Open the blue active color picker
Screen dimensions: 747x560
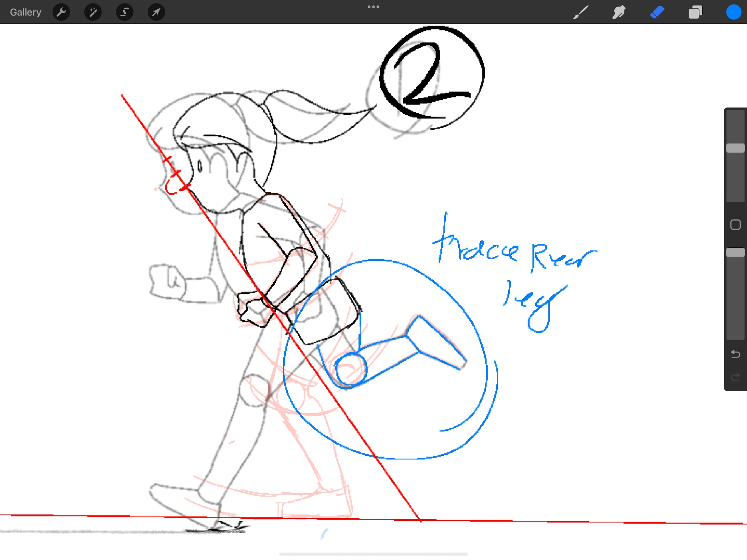733,12
